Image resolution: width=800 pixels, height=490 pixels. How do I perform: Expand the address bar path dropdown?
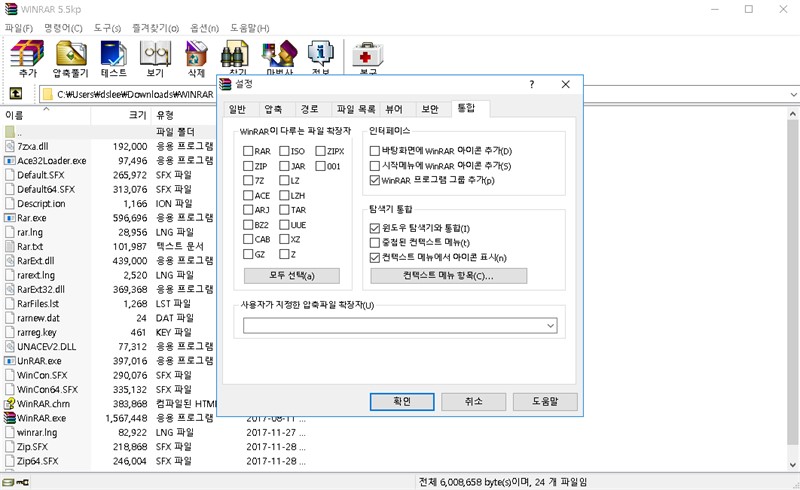coord(793,94)
